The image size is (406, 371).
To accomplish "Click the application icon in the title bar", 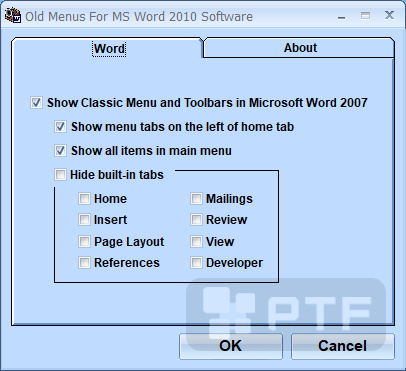I will tap(13, 16).
